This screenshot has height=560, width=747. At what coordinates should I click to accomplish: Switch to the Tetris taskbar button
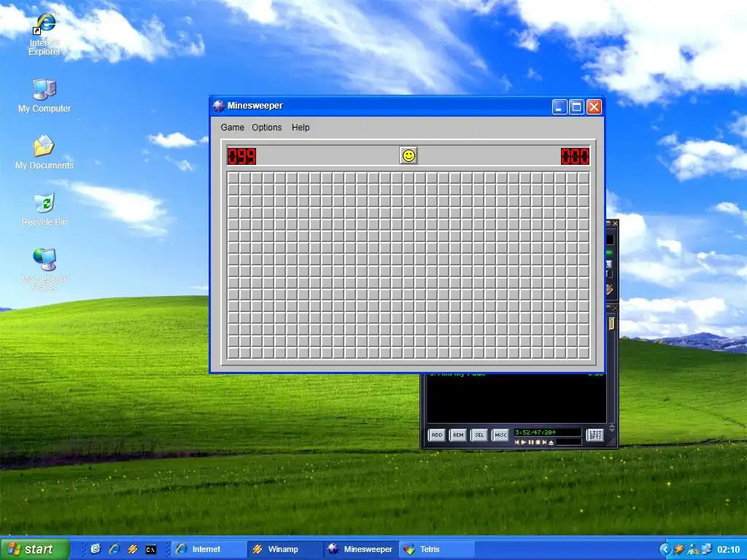coord(437,549)
